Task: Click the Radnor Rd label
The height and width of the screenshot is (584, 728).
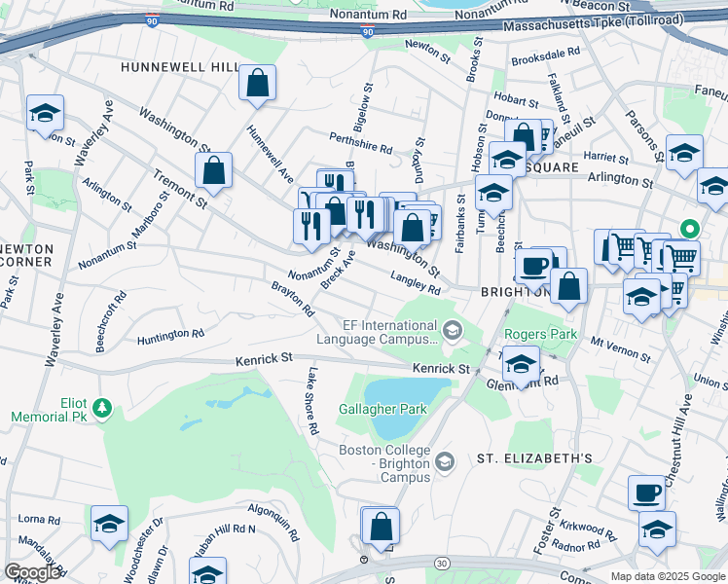Action: 575,545
